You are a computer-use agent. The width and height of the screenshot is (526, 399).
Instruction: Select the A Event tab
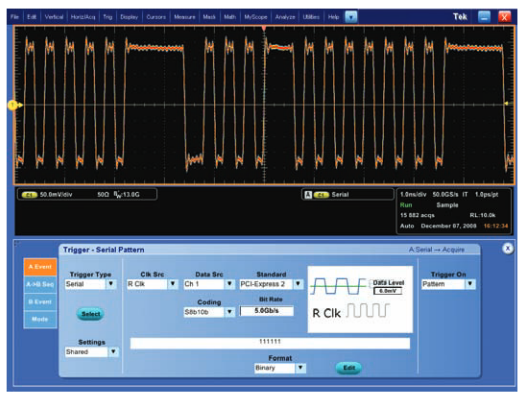point(40,267)
